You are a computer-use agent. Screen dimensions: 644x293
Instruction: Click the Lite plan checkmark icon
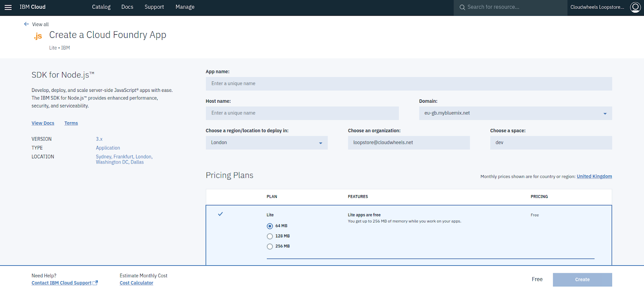[220, 214]
